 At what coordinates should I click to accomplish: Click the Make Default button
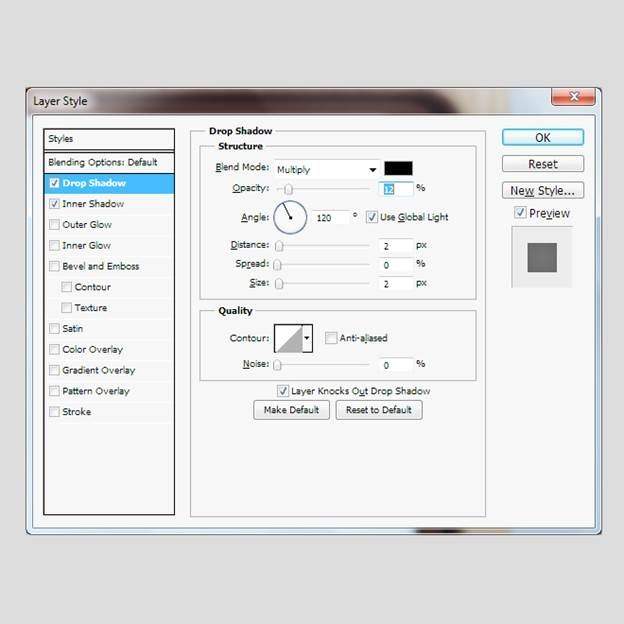click(291, 410)
